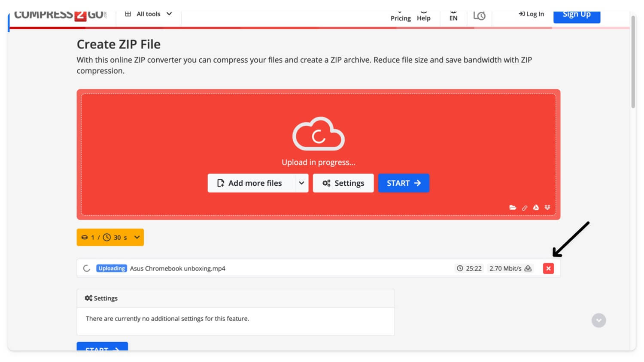644x362 pixels.
Task: Upload a file via URL link
Action: pyautogui.click(x=525, y=208)
